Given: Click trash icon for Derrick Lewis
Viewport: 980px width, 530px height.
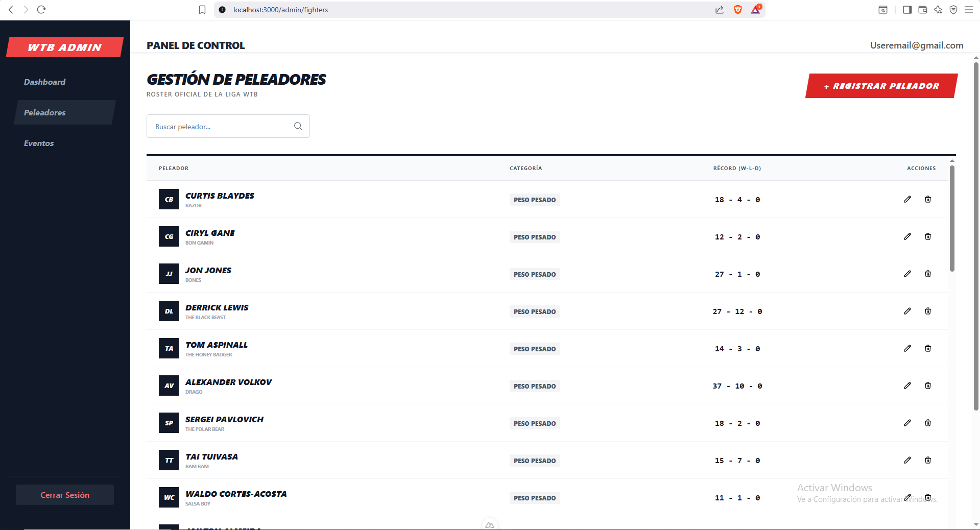Looking at the screenshot, I should click(927, 311).
